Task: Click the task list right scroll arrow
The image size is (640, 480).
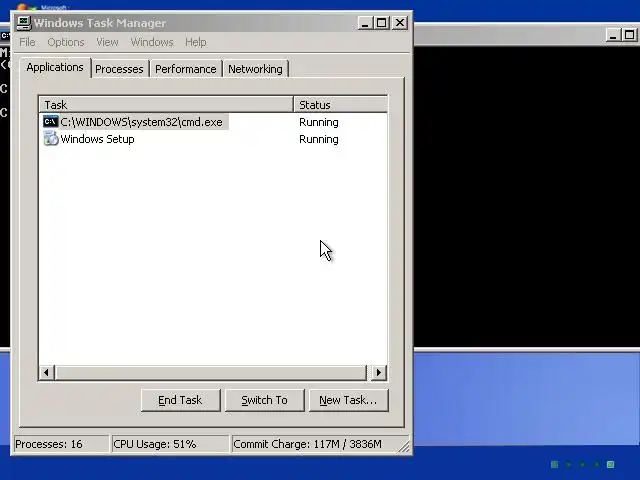Action: click(x=379, y=372)
